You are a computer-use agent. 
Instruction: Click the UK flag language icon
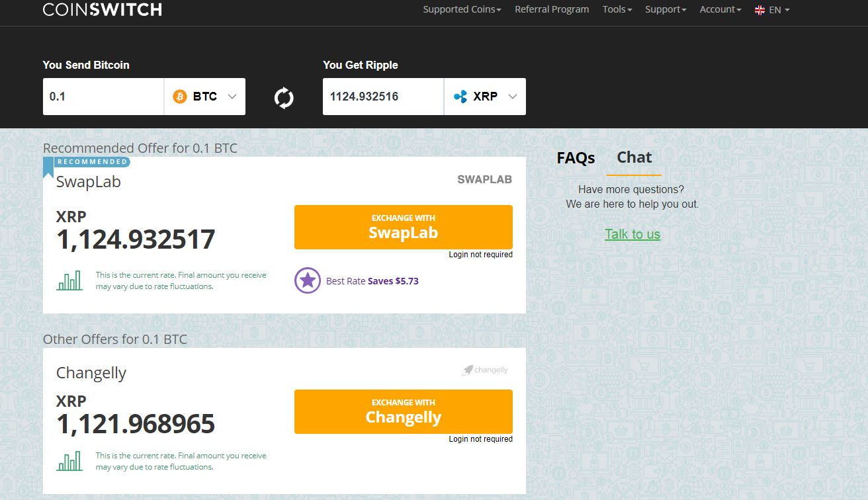[x=759, y=10]
